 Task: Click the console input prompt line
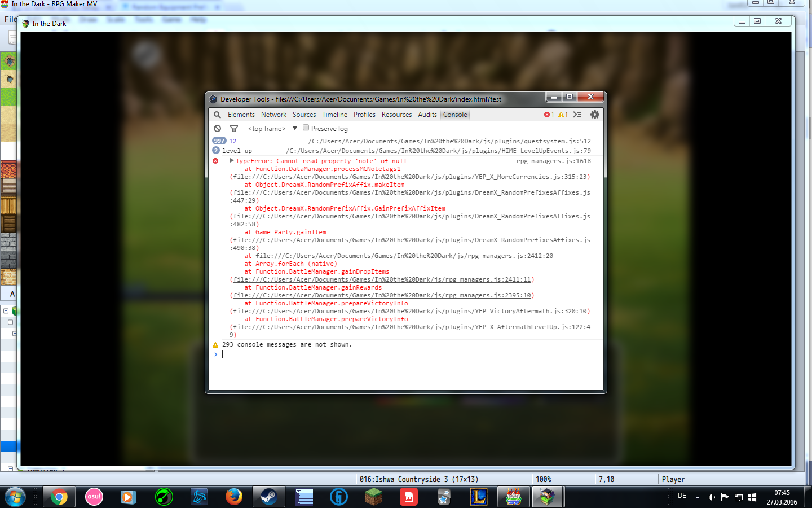tap(406, 354)
